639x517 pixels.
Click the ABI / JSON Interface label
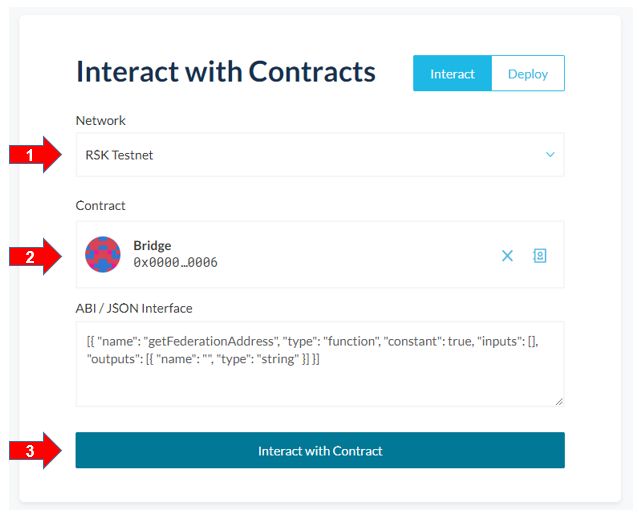click(x=134, y=308)
